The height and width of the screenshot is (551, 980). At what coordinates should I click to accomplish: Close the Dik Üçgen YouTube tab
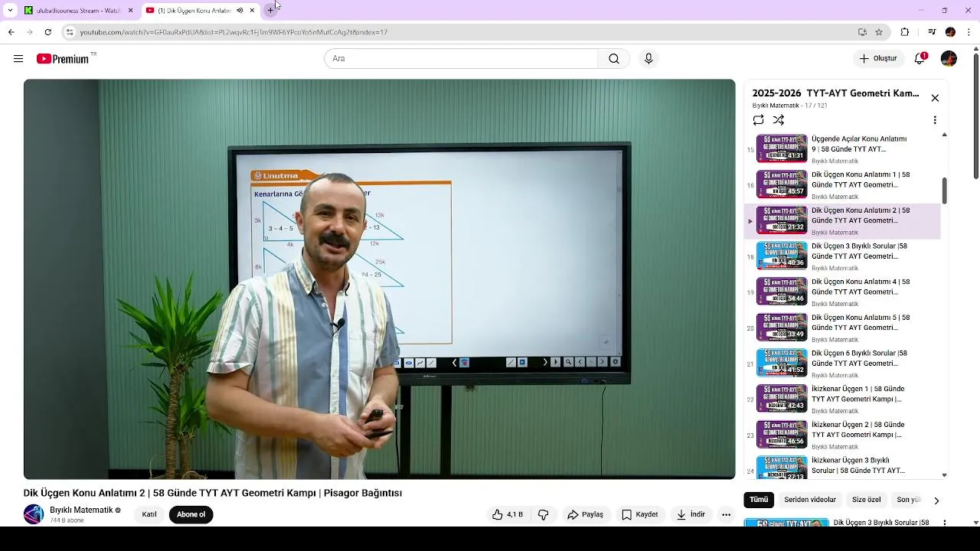252,11
